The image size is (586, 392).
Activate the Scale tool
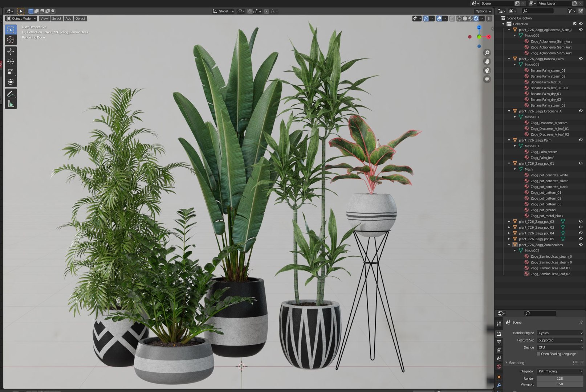(11, 72)
